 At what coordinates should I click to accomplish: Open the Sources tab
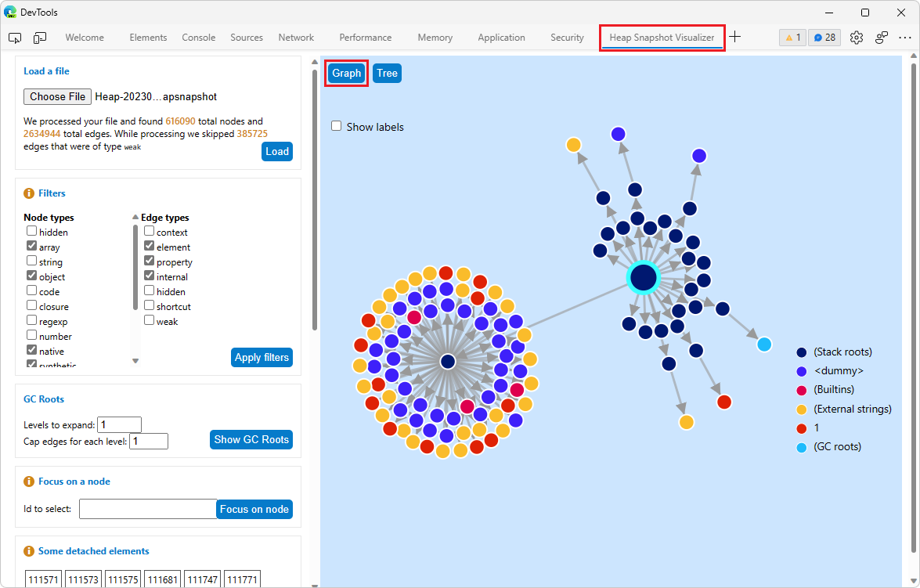[x=247, y=38]
